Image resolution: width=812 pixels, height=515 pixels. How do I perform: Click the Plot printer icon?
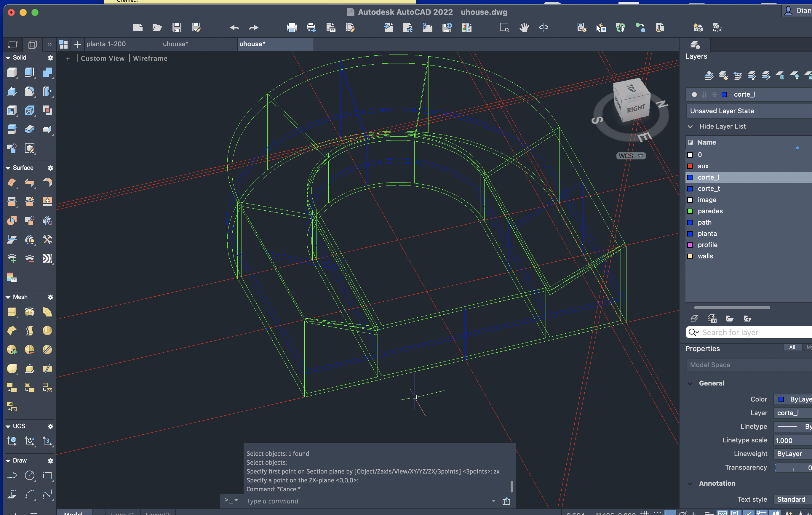pyautogui.click(x=292, y=28)
